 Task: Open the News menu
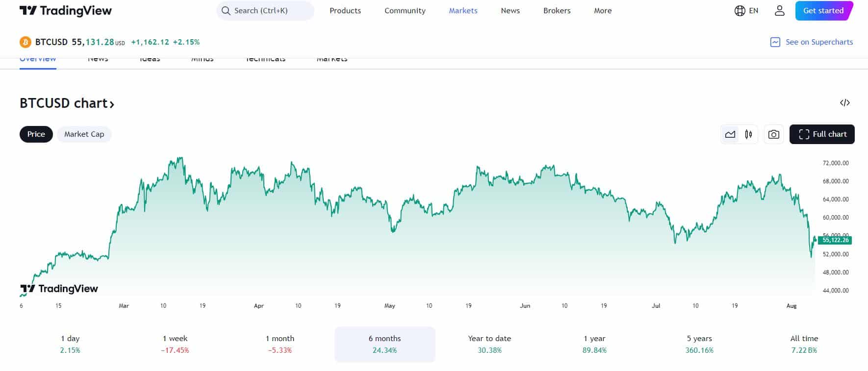coord(510,11)
